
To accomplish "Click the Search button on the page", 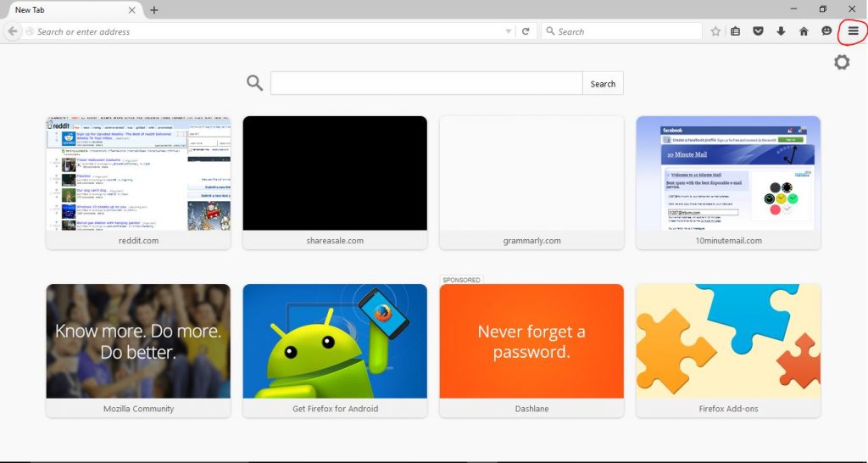I will click(603, 84).
